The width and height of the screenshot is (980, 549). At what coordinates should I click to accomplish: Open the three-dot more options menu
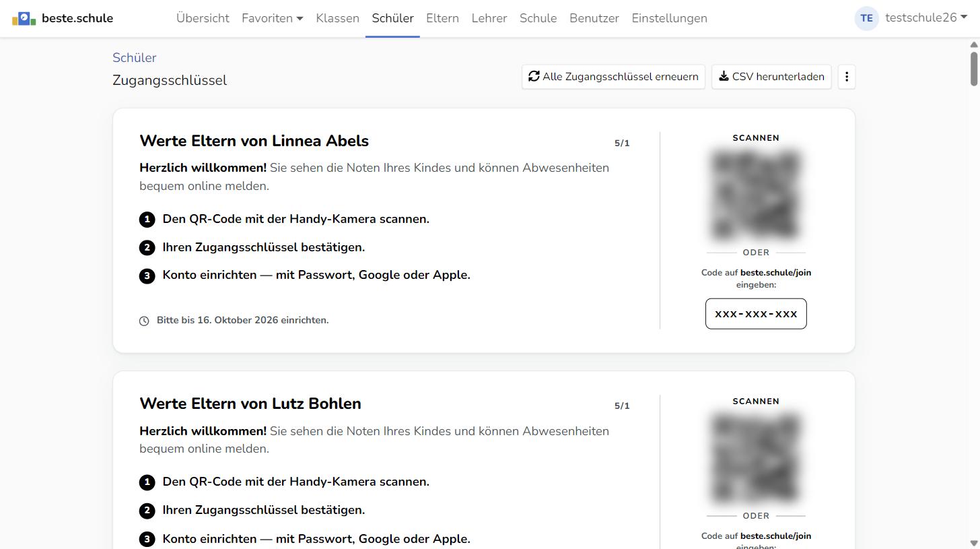847,77
